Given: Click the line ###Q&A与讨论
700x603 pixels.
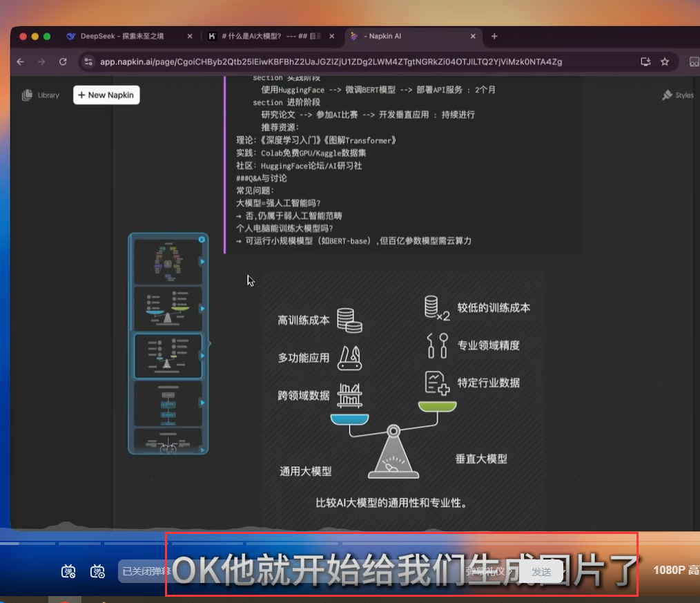Looking at the screenshot, I should point(262,178).
